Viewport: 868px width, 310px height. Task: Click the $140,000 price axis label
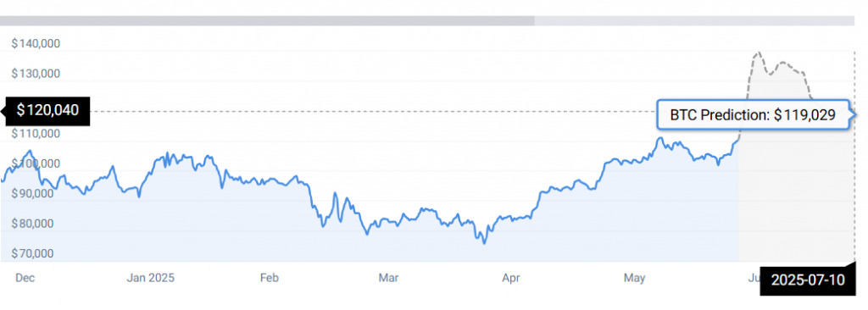click(x=36, y=44)
